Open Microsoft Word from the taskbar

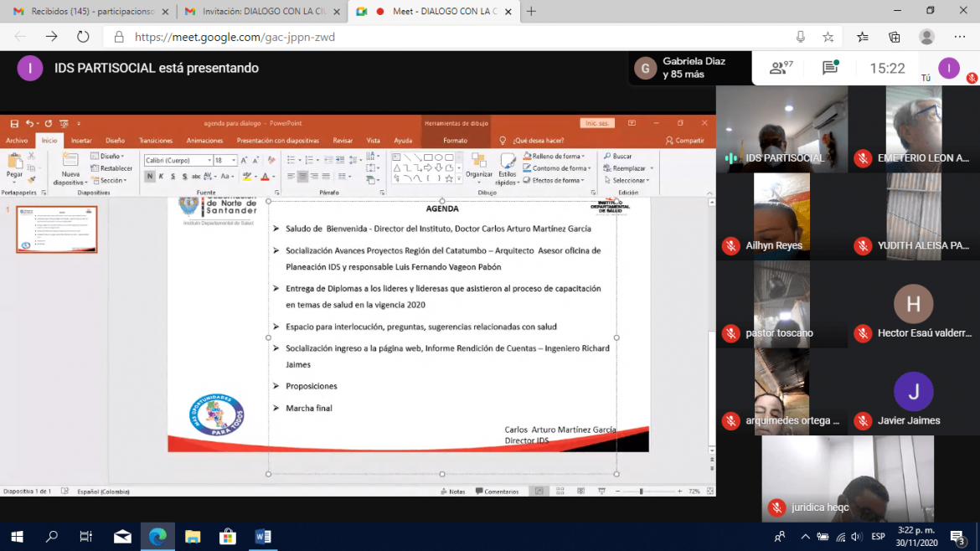(x=262, y=537)
